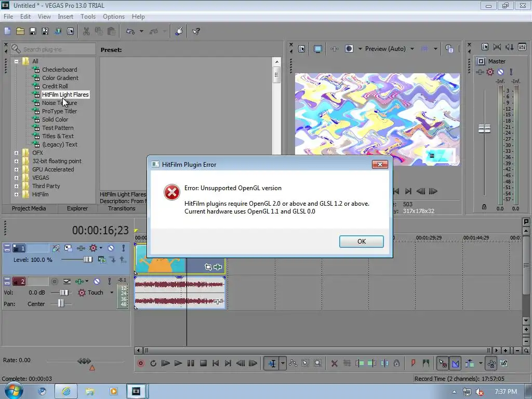532x399 pixels.
Task: Collapse the All folder in plug-in tree
Action: (x=16, y=61)
